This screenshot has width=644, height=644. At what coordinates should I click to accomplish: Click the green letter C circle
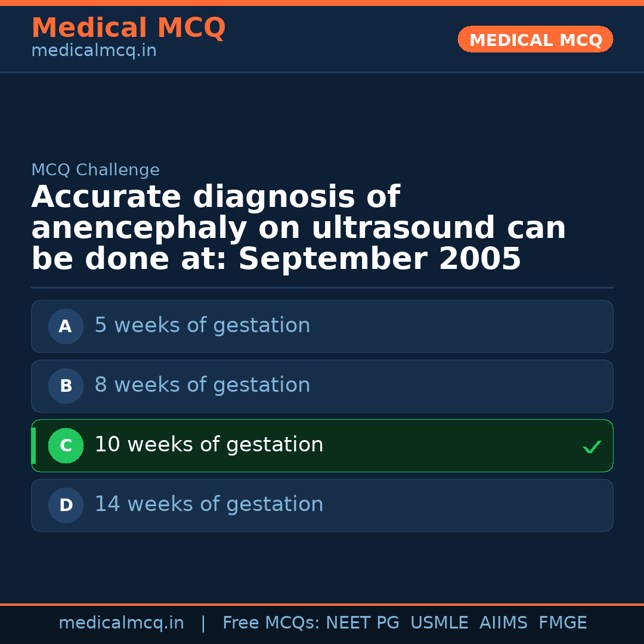pyautogui.click(x=66, y=445)
